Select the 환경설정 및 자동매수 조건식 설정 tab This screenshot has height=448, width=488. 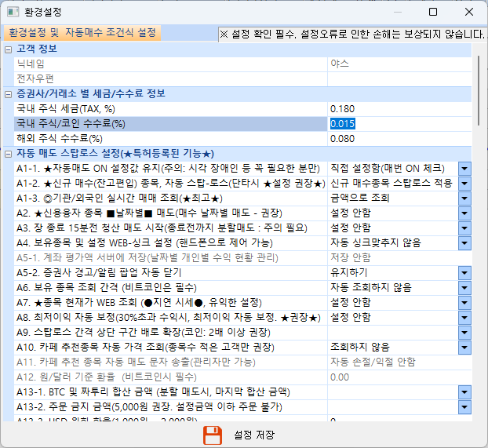coord(82,34)
